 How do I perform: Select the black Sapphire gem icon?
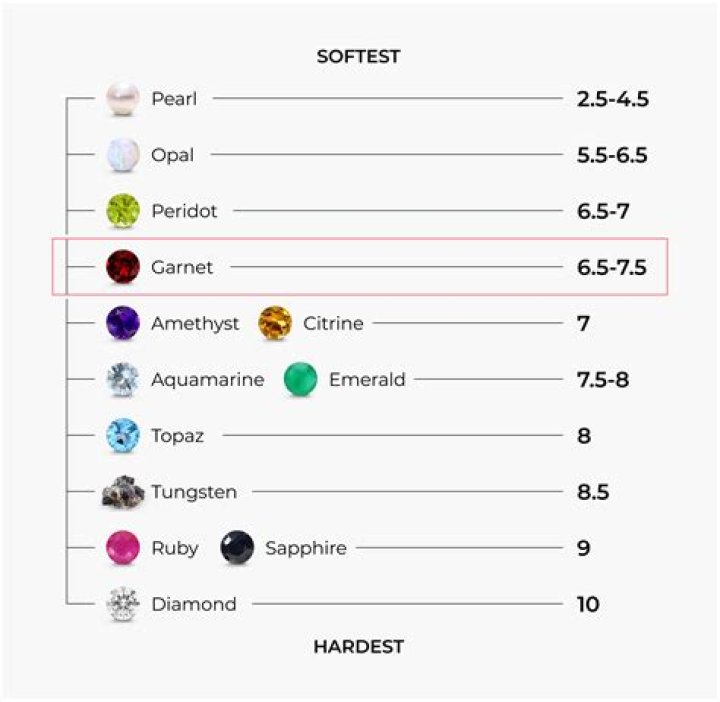coord(237,548)
